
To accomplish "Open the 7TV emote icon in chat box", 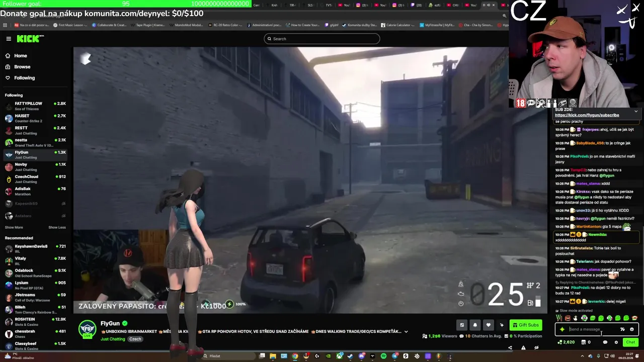I will tap(622, 329).
